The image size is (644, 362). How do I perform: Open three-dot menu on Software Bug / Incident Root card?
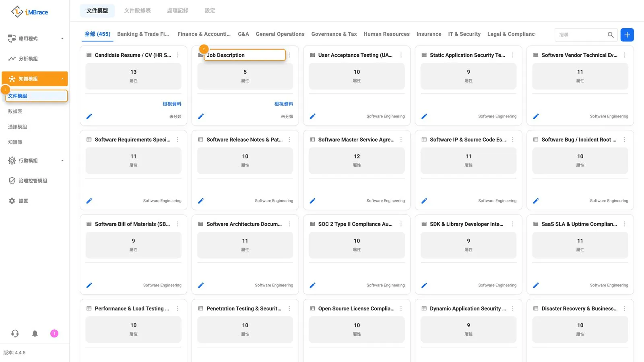(x=624, y=140)
